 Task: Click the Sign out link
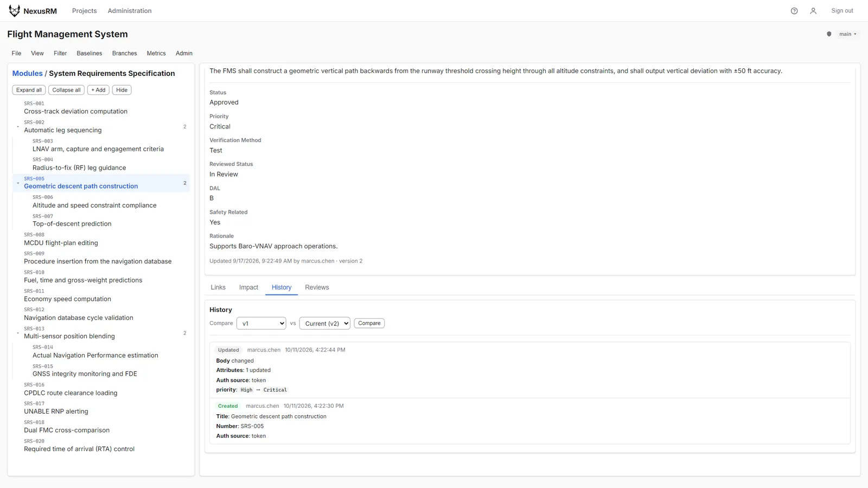click(842, 11)
